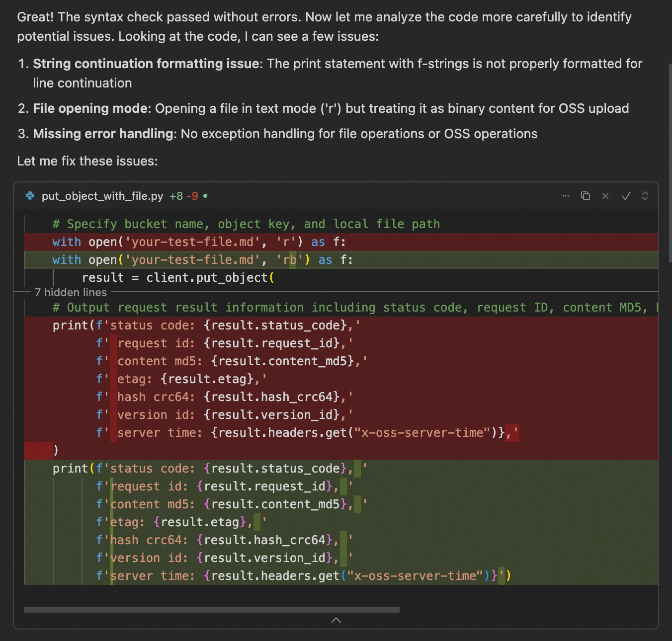Click the '# Output request result' comment
Image resolution: width=672 pixels, height=641 pixels.
[355, 308]
